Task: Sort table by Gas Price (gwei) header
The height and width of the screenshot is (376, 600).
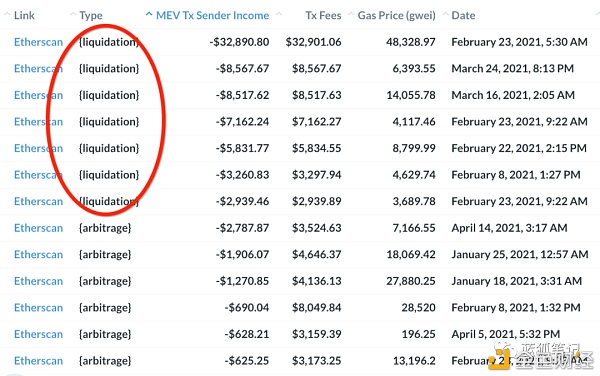Action: point(396,16)
